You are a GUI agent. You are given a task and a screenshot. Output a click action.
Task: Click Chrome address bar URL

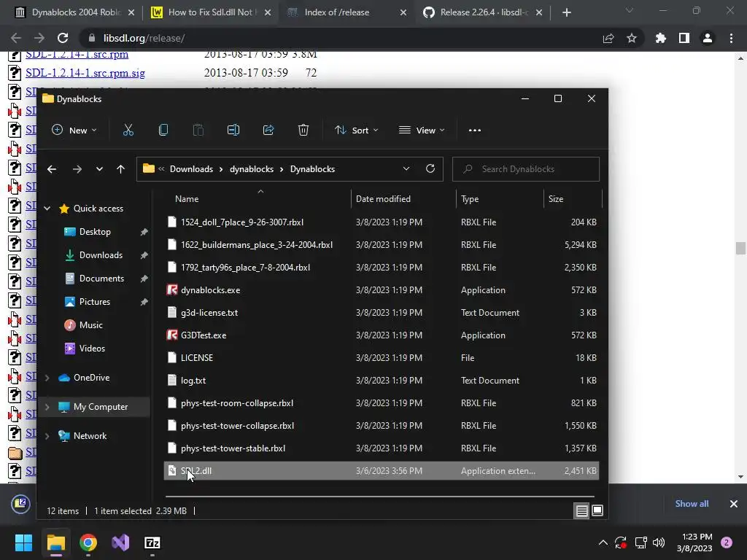click(144, 38)
